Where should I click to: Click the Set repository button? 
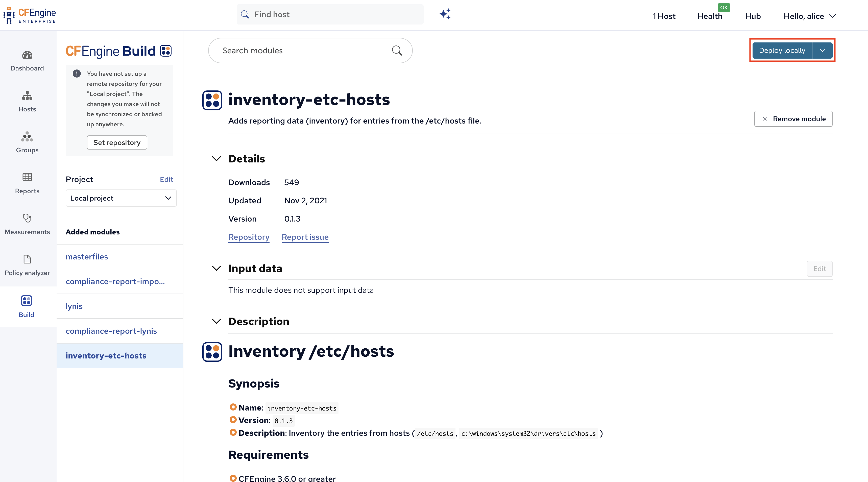pos(117,142)
